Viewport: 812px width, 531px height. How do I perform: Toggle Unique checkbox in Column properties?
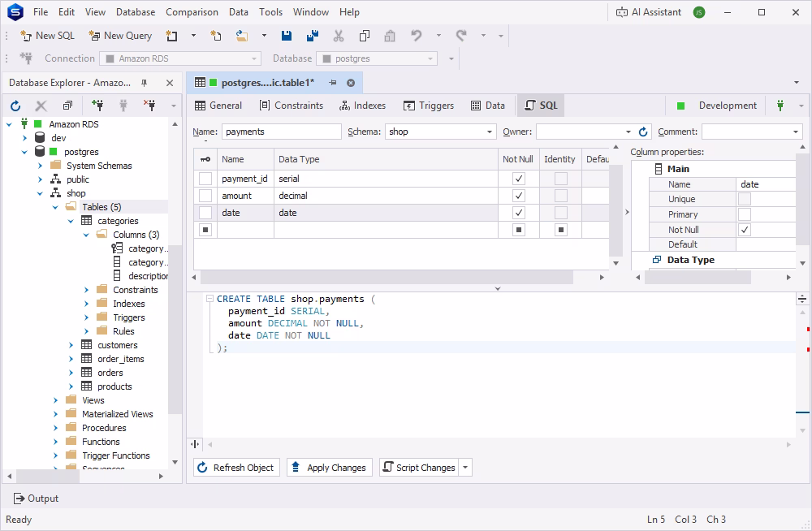pyautogui.click(x=745, y=199)
